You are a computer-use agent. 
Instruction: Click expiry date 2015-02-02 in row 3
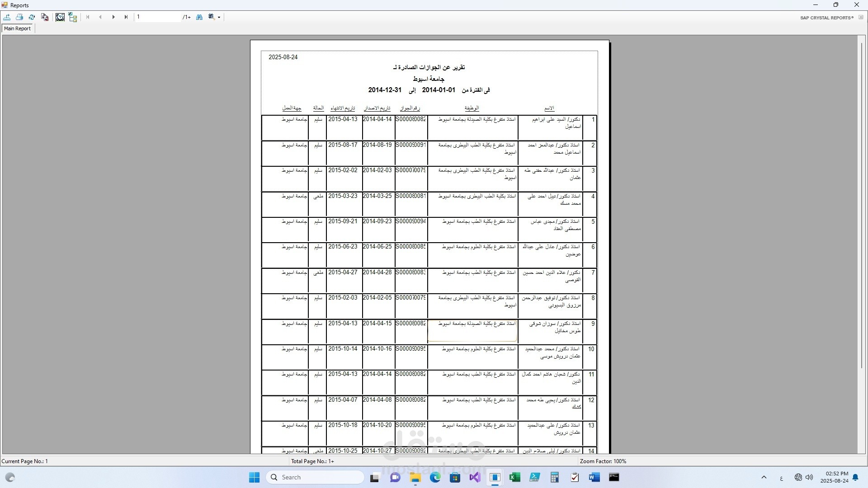343,170
